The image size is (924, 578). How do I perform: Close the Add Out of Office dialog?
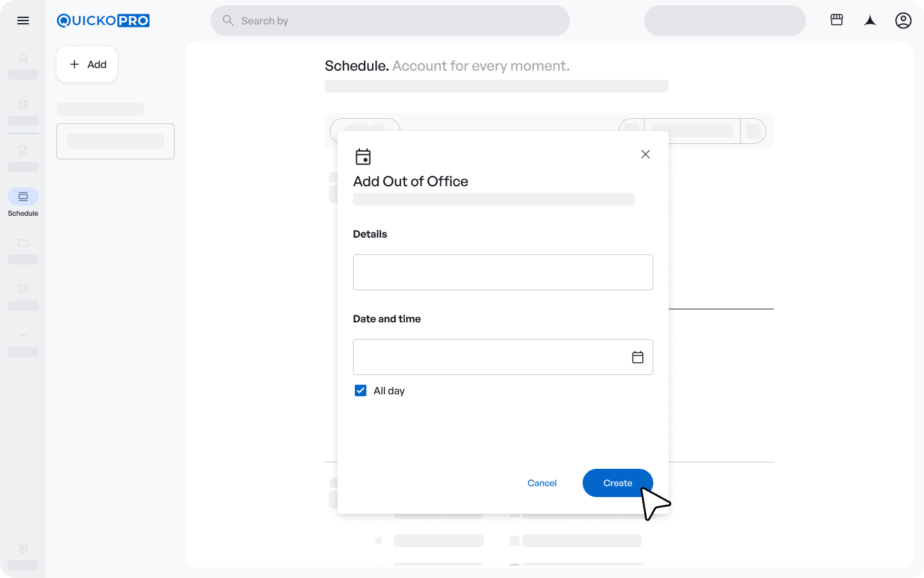point(646,154)
